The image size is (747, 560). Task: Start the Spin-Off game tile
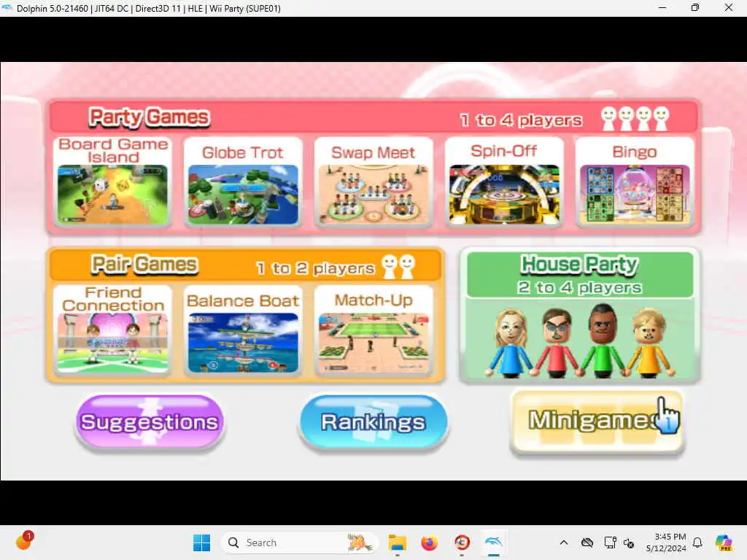[x=504, y=182]
